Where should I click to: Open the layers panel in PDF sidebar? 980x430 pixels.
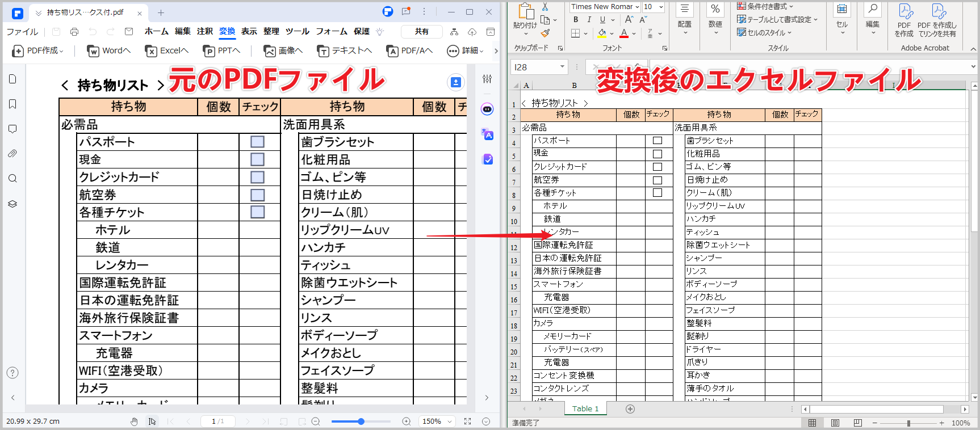[x=12, y=204]
